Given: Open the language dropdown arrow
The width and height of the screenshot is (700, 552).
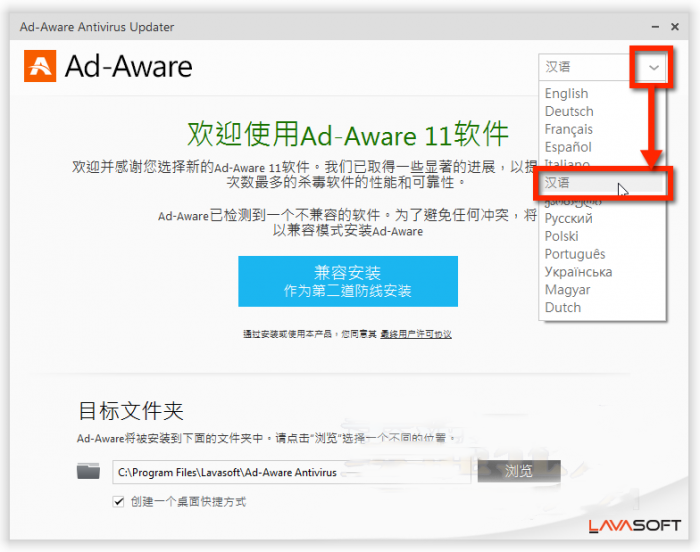Looking at the screenshot, I should (654, 67).
